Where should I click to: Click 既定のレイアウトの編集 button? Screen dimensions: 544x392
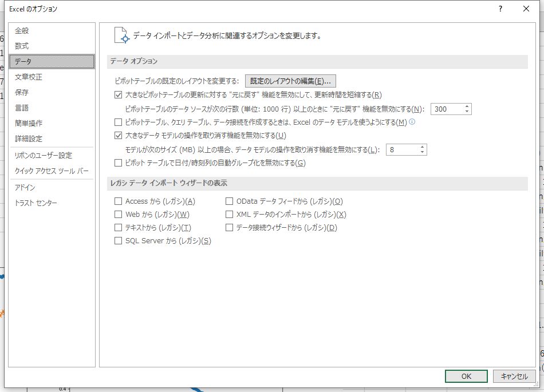pos(290,81)
